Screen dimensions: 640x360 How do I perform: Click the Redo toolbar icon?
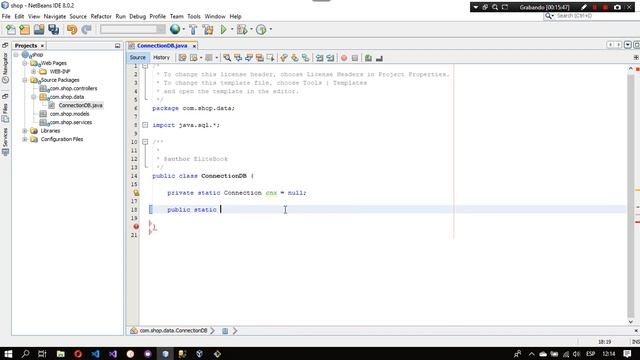(86, 29)
